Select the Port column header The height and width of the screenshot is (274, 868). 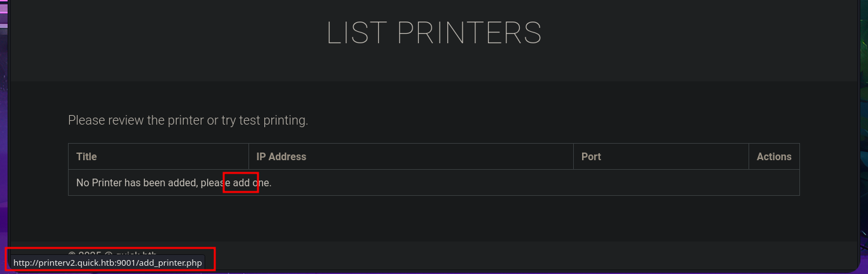click(591, 156)
